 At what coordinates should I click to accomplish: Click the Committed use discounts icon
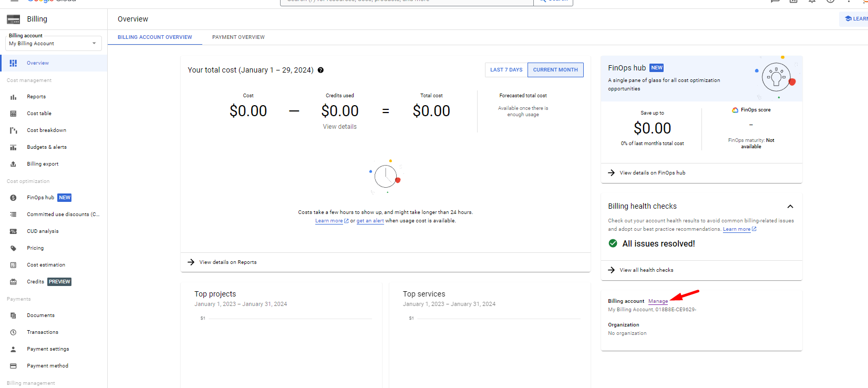pos(13,215)
